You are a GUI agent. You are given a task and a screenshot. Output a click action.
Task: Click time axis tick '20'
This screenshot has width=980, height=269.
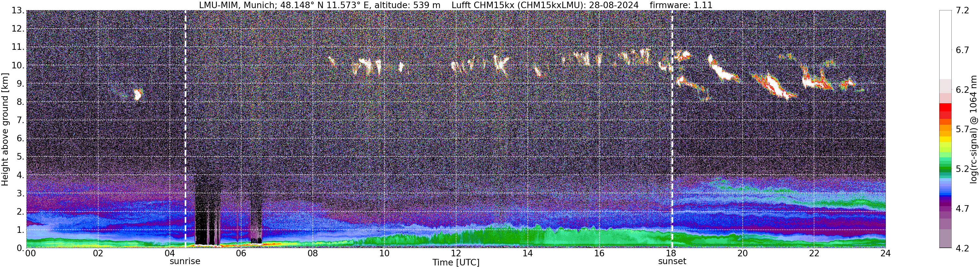[x=743, y=253]
